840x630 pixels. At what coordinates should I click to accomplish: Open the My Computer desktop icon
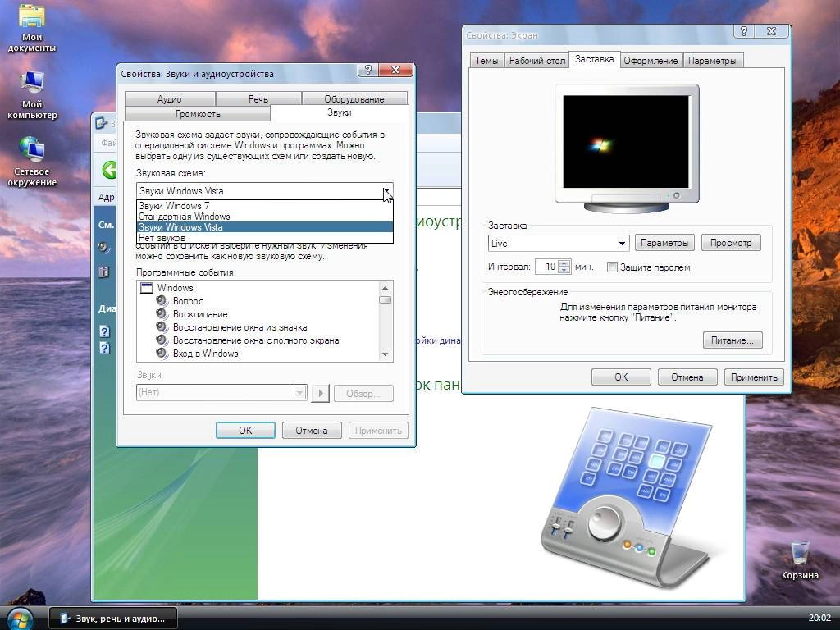click(32, 95)
